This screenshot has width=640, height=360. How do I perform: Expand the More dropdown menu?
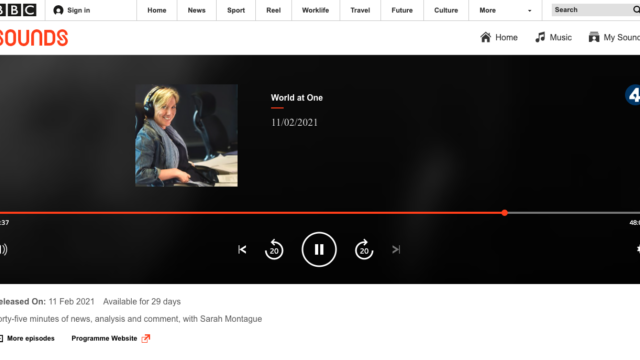tap(505, 10)
